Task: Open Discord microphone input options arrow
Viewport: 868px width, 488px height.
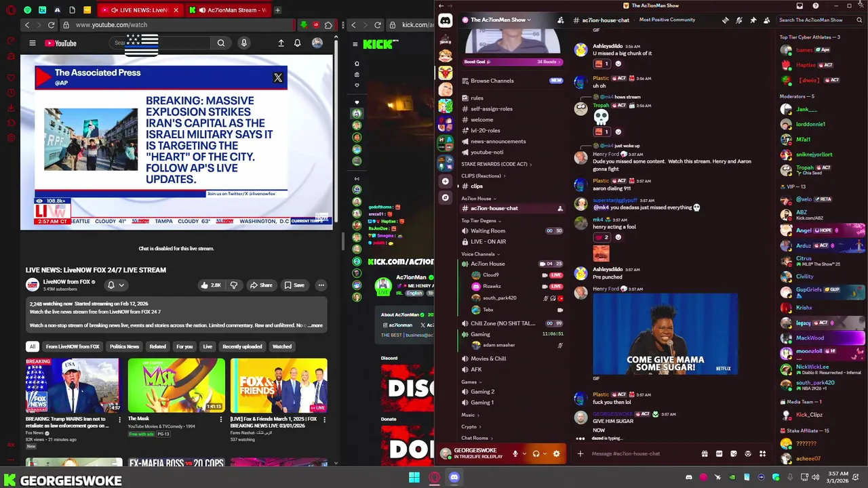Action: tap(524, 453)
